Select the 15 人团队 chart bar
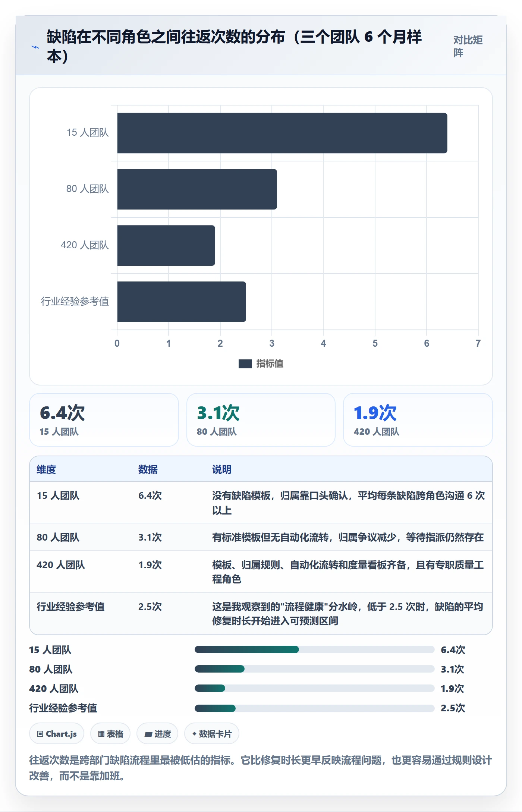Screen dimensions: 522x812 (282, 133)
